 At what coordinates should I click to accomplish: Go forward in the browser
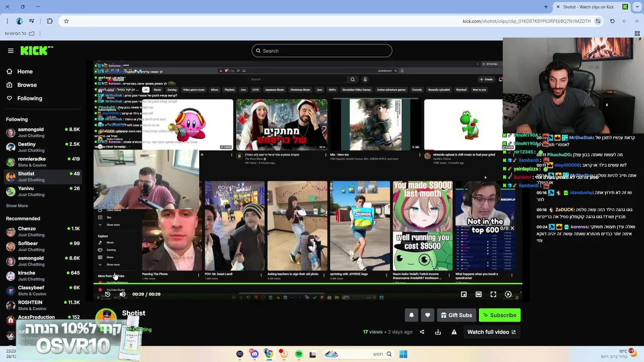tap(624, 21)
